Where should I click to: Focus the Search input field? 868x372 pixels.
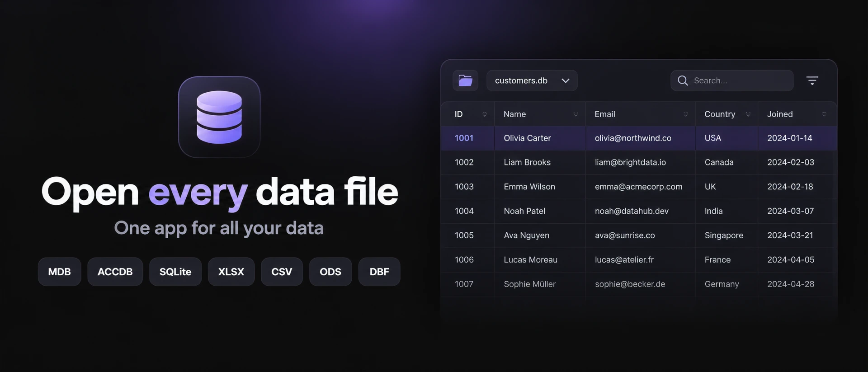click(x=732, y=80)
